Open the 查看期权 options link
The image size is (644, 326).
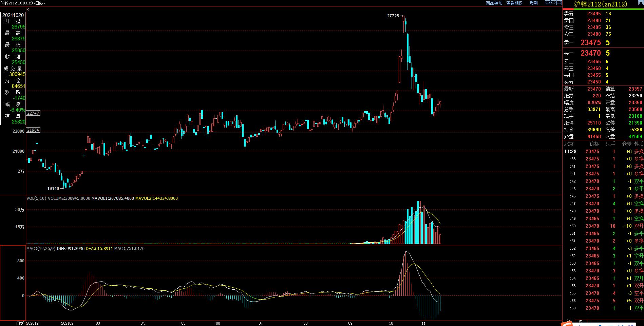point(514,3)
